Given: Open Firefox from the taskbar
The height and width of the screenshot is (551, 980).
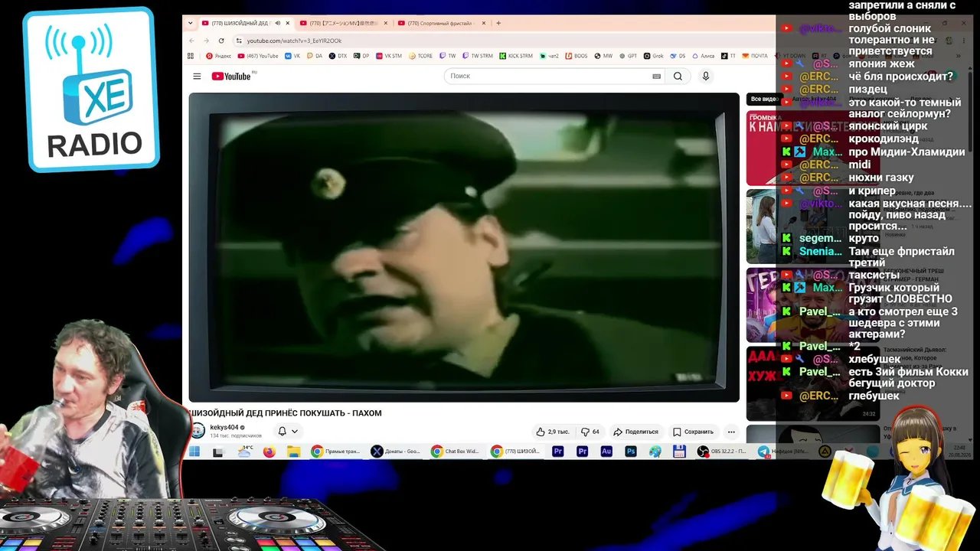Looking at the screenshot, I should [x=269, y=452].
